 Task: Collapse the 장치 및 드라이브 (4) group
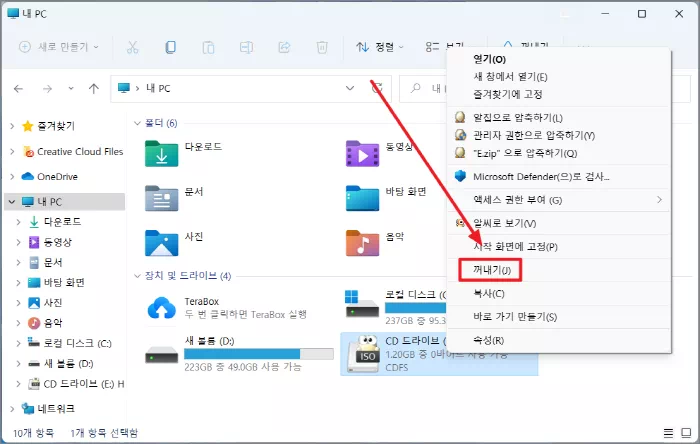138,276
